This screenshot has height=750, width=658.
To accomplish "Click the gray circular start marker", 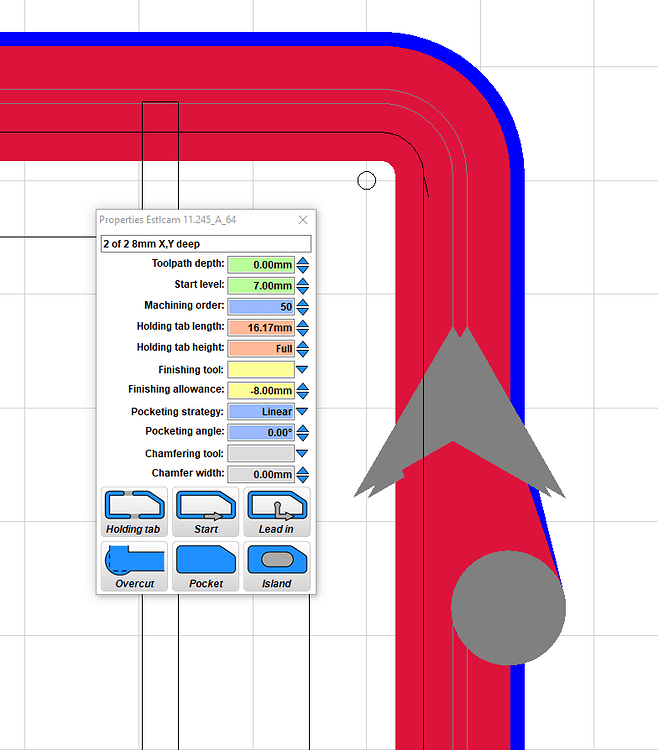I will [508, 607].
